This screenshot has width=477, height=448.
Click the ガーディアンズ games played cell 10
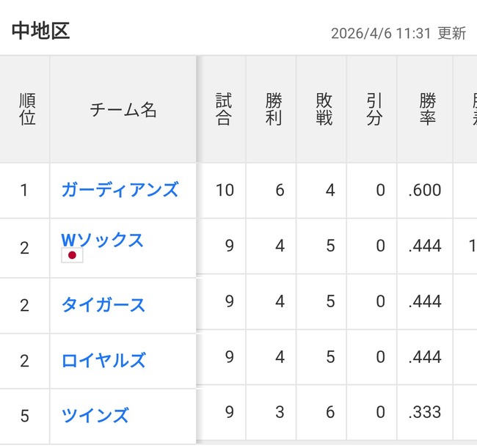click(x=225, y=191)
